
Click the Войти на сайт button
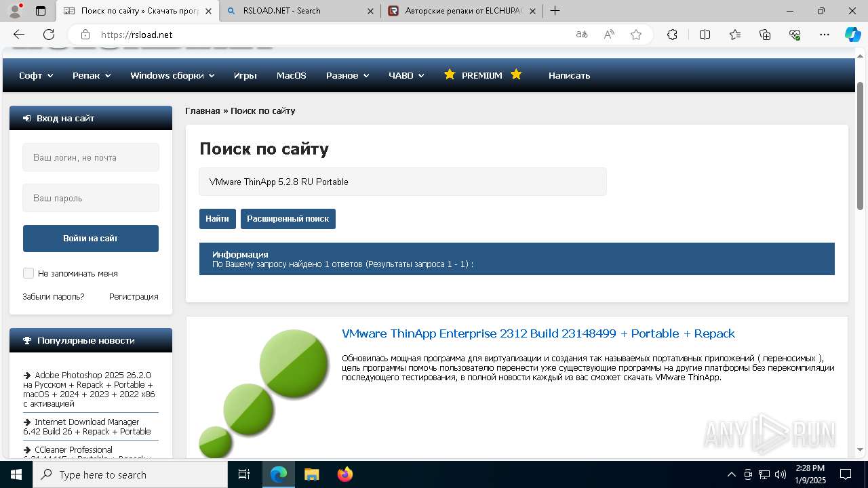[91, 239]
